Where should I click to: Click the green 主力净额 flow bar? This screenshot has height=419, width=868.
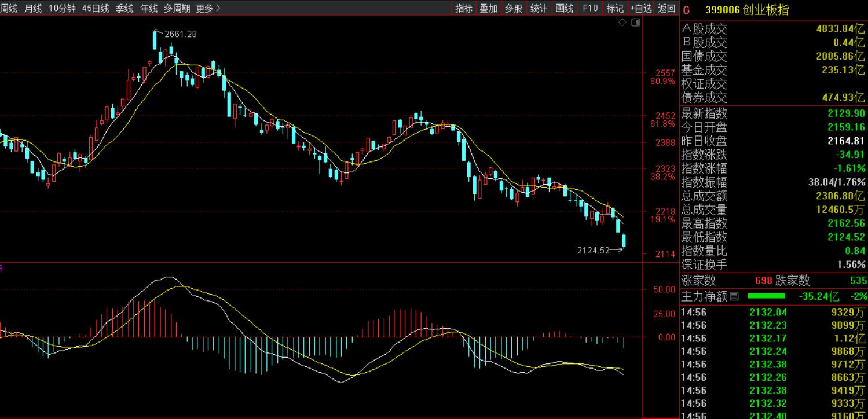[x=766, y=296]
